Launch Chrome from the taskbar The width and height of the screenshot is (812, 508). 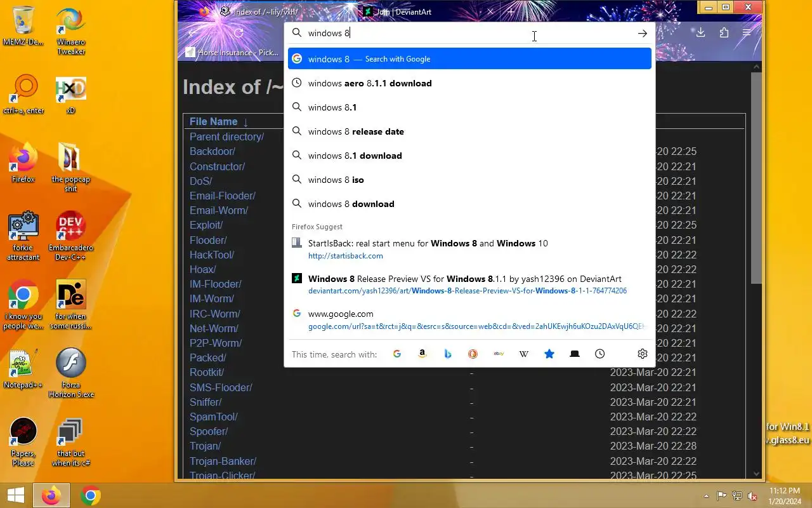click(91, 495)
